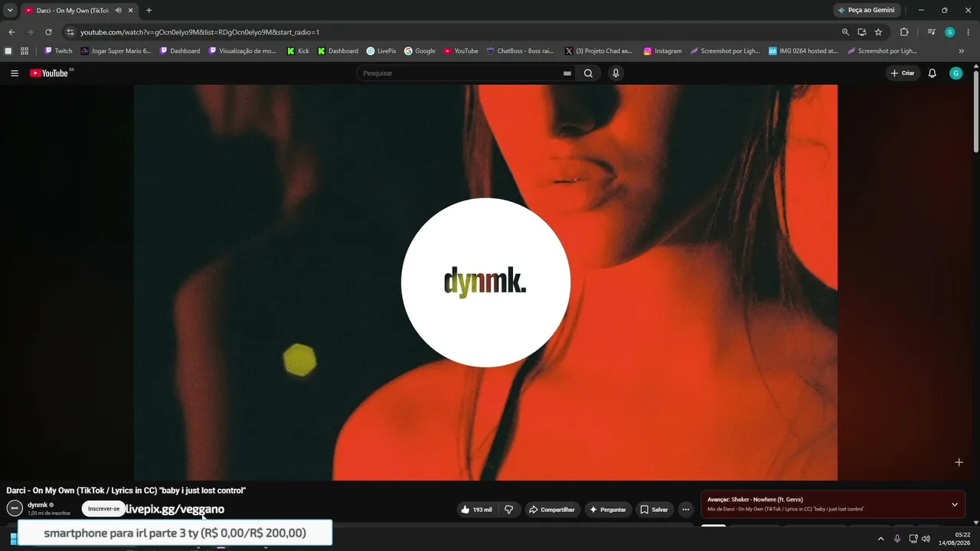Click the Inscrever-se subscribe button
Image resolution: width=980 pixels, height=551 pixels.
click(x=104, y=509)
